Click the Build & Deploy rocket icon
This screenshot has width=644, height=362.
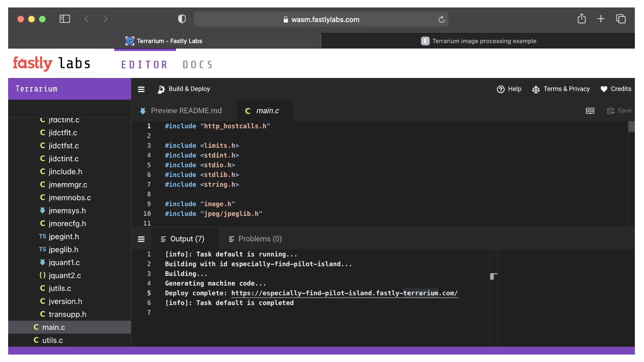pos(161,89)
